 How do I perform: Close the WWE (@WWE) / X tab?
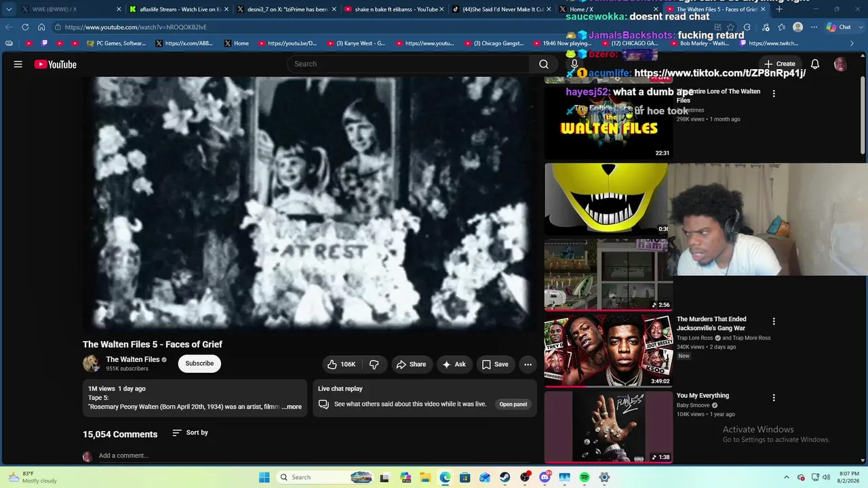(119, 9)
